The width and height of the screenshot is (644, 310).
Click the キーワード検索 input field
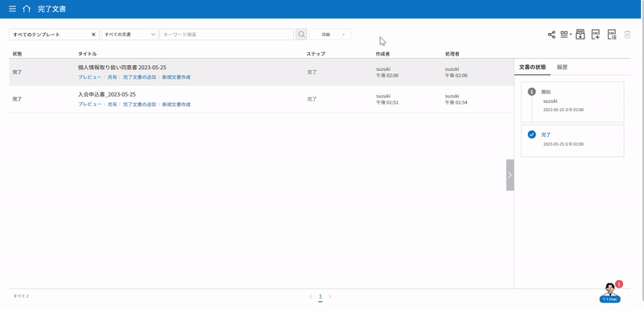(x=227, y=35)
